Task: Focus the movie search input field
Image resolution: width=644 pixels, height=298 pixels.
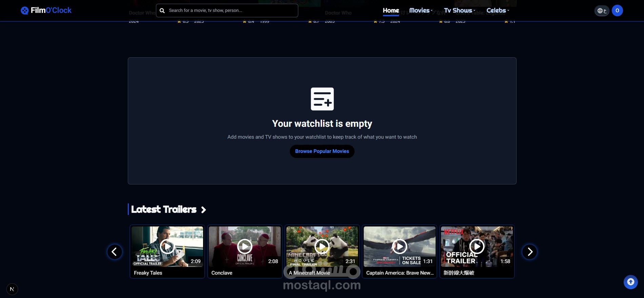Action: [x=227, y=11]
